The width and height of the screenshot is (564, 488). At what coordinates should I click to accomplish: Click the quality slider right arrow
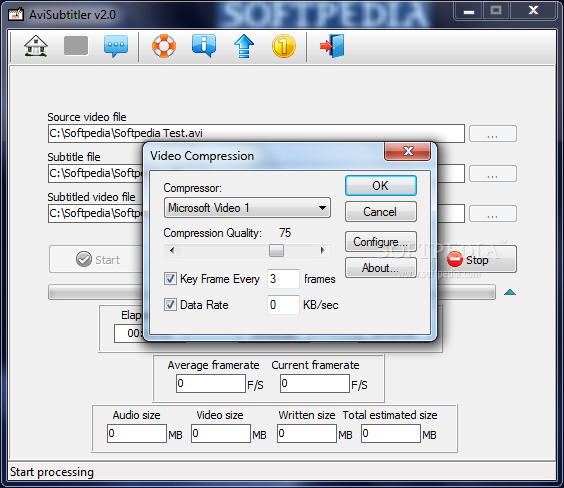[x=323, y=250]
